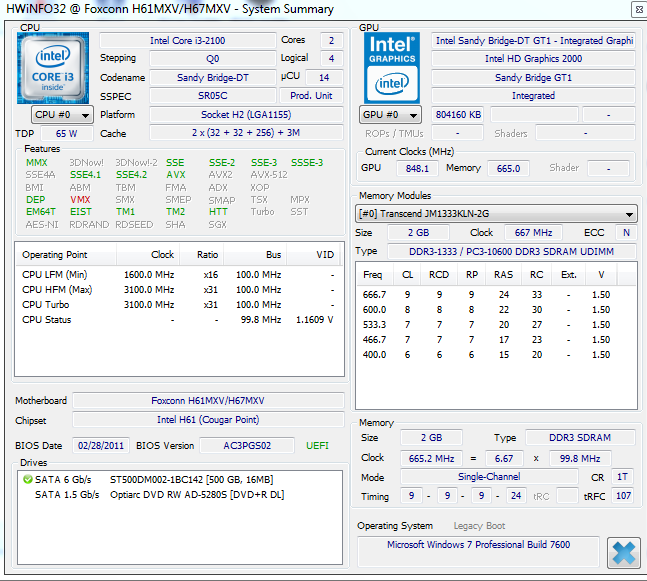Click the Intel H61 (Cougar Point) chipset field
This screenshot has width=647, height=581.
[x=208, y=420]
